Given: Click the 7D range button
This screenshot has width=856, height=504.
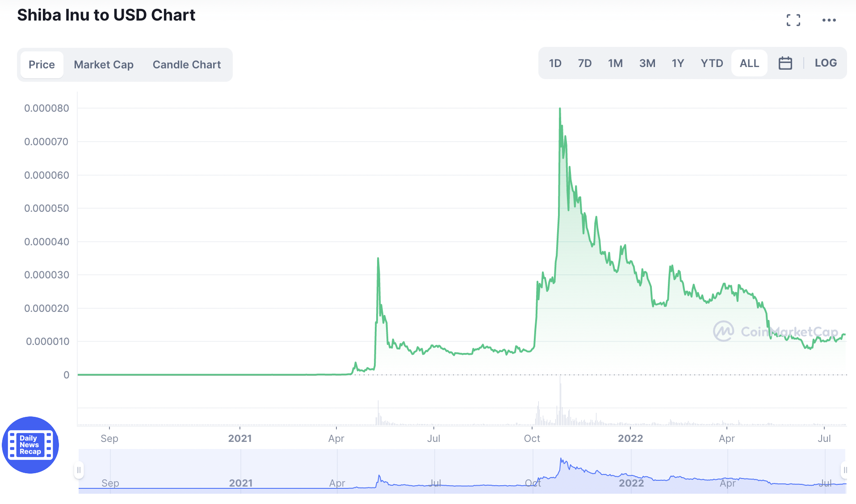Looking at the screenshot, I should pos(585,63).
